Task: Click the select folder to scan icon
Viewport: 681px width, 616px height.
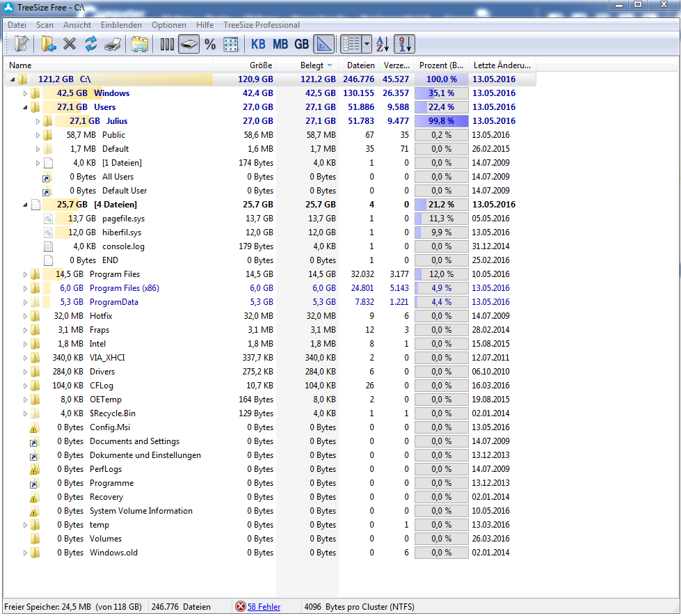Action: click(48, 44)
